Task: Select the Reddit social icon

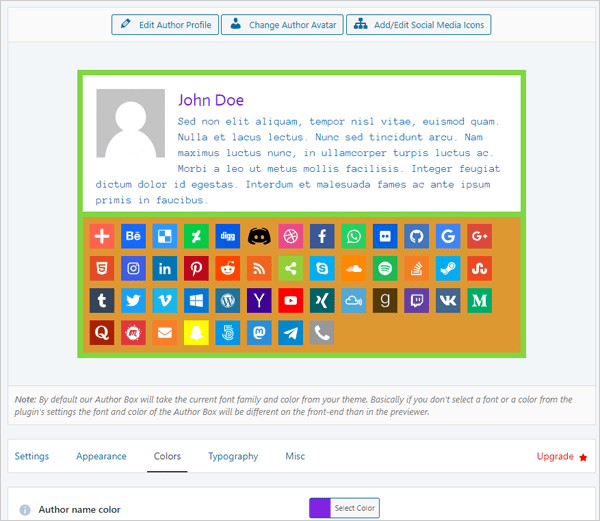Action: tap(228, 269)
